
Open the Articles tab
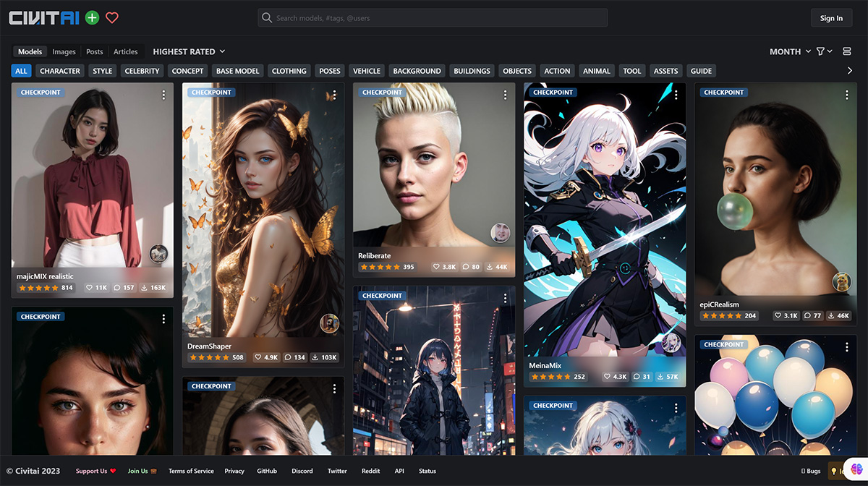(x=126, y=51)
